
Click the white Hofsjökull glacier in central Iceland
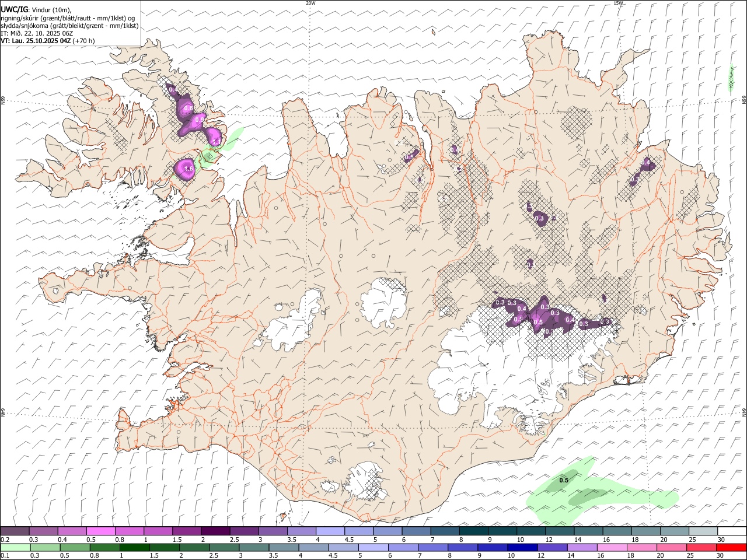[383, 302]
